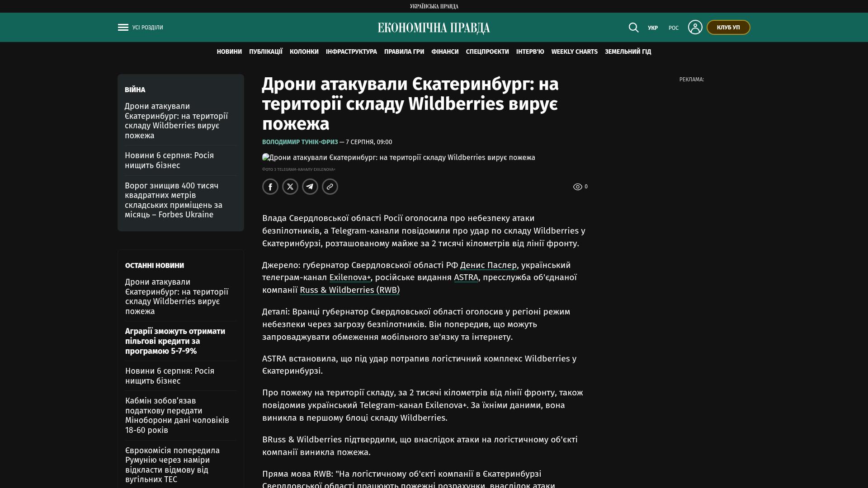Share article via Telegram
The image size is (868, 488).
tap(310, 187)
